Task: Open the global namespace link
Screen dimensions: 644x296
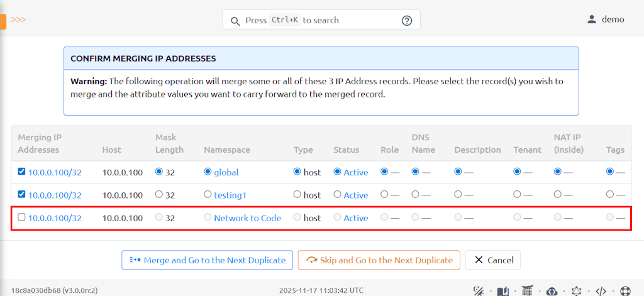Action: tap(226, 172)
